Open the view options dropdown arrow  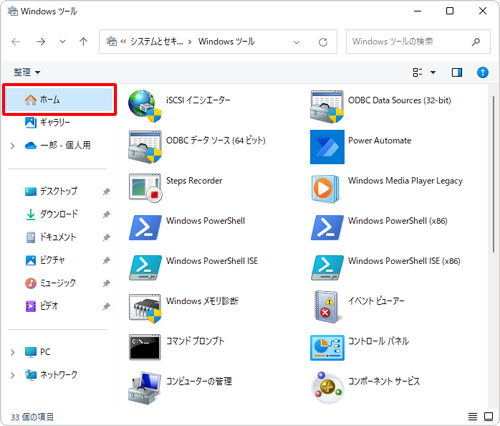433,72
